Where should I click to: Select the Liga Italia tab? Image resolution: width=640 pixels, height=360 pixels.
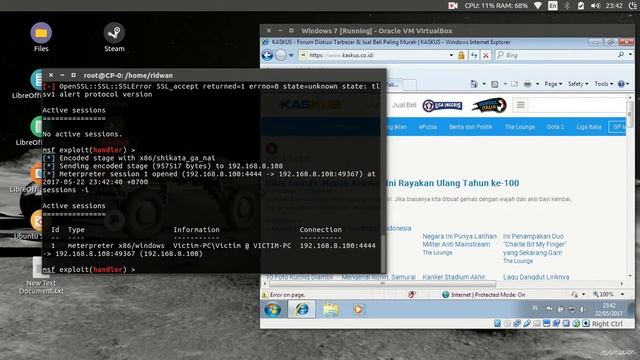pyautogui.click(x=589, y=127)
